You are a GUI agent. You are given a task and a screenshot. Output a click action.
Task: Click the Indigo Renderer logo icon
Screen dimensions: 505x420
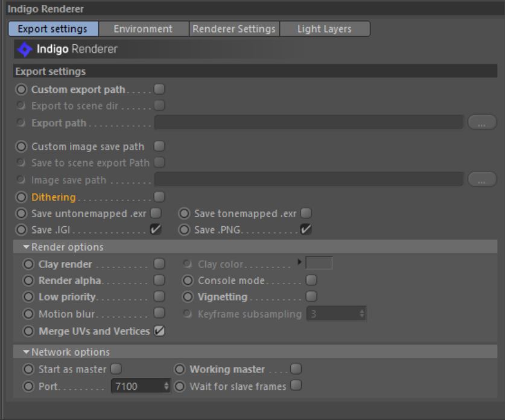(x=25, y=49)
